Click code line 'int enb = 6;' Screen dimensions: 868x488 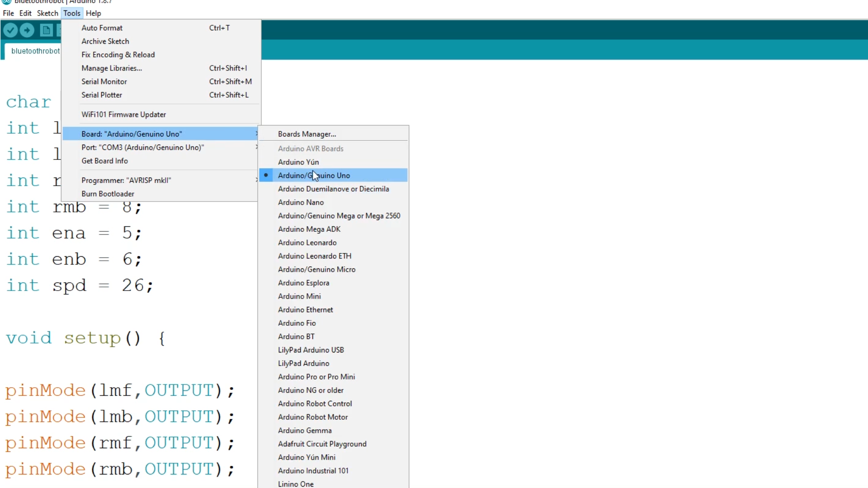pyautogui.click(x=74, y=259)
